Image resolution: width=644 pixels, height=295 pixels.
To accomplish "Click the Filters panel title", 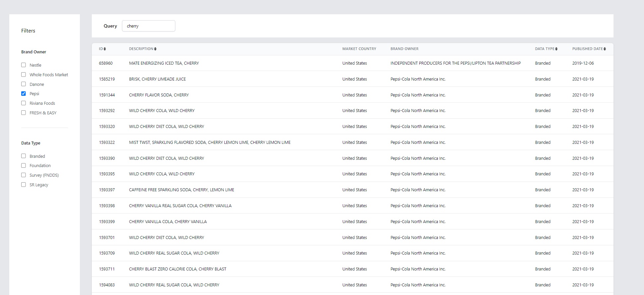I will click(28, 30).
